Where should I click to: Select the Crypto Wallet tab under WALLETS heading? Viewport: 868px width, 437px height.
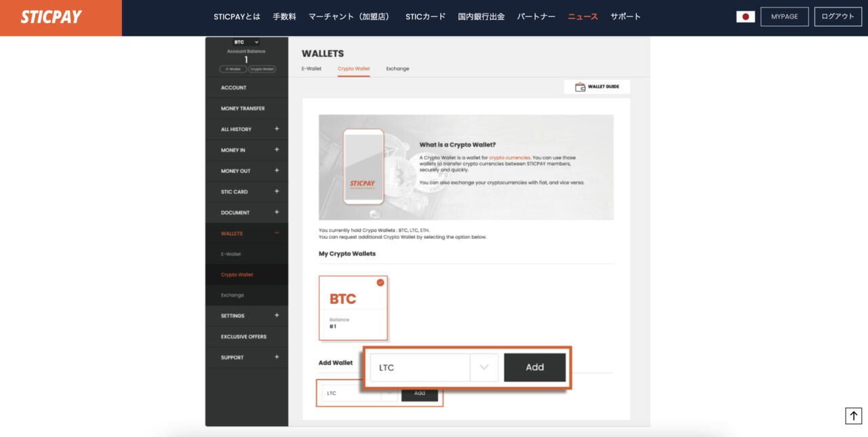click(x=354, y=69)
